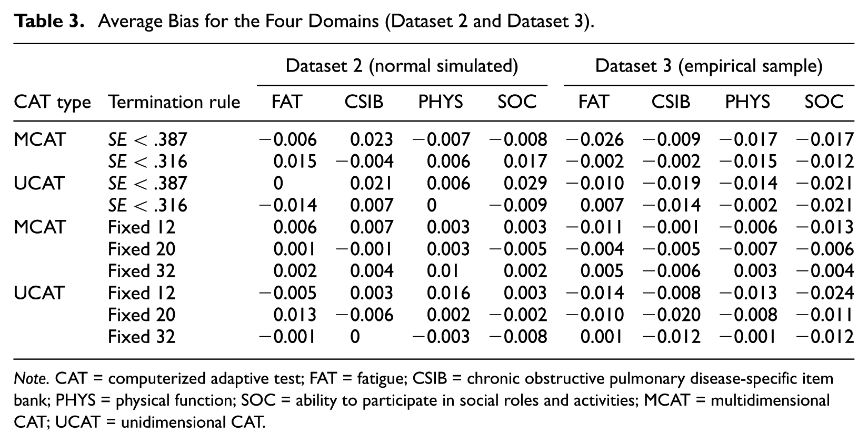Click the CAT type column header
The image size is (868, 443).
[53, 102]
